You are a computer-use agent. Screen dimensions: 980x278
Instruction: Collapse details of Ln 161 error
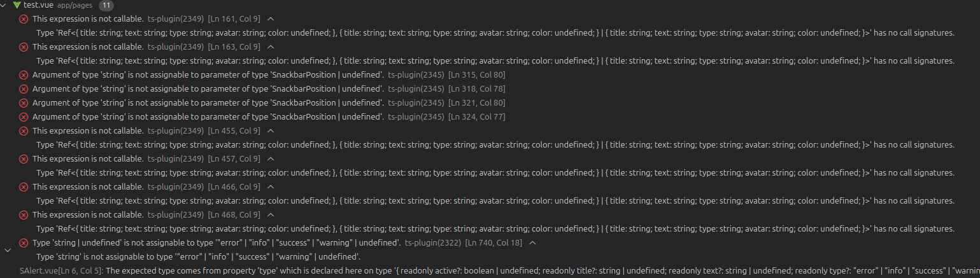coord(271,19)
